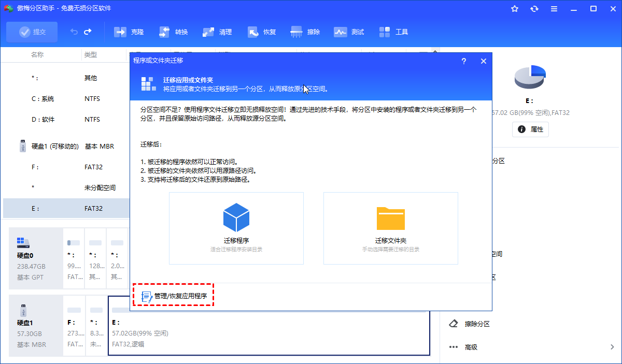Click the star favorite icon in the title bar
622x364 pixels.
tap(515, 9)
